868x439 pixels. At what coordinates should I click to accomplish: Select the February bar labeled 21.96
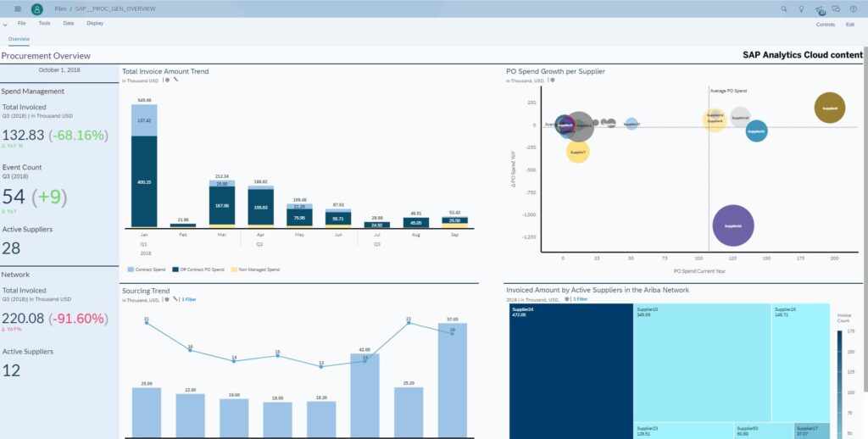tap(183, 225)
